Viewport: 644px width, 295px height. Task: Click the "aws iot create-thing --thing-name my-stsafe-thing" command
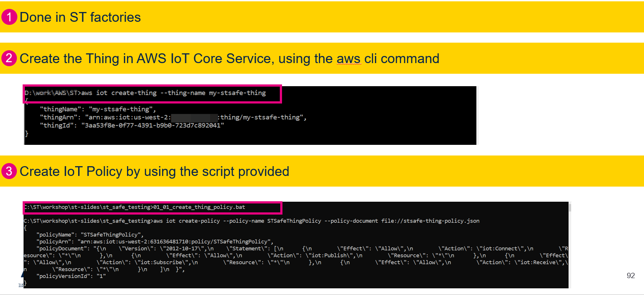pos(174,93)
